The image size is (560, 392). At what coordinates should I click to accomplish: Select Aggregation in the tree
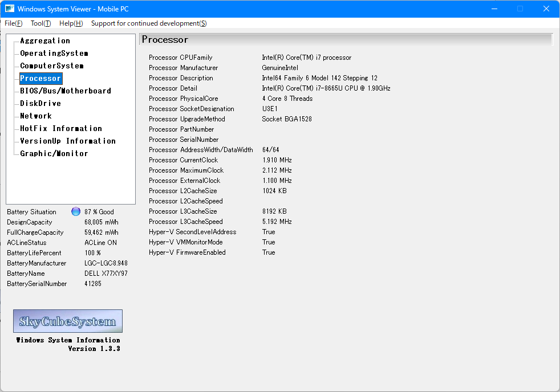pos(45,41)
